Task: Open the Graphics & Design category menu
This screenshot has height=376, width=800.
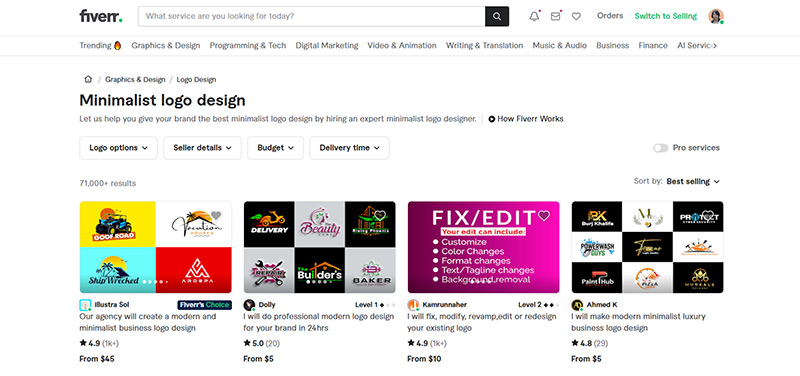Action: coord(166,45)
